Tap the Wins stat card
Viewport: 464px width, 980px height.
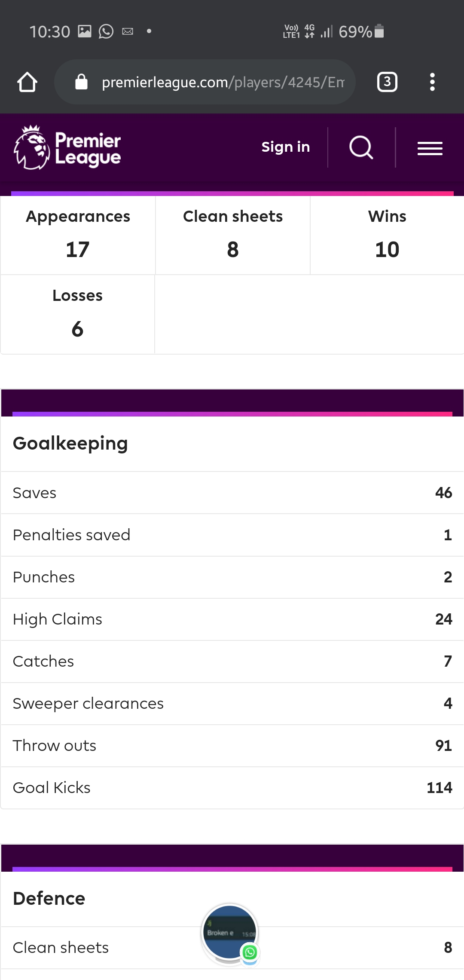click(387, 235)
